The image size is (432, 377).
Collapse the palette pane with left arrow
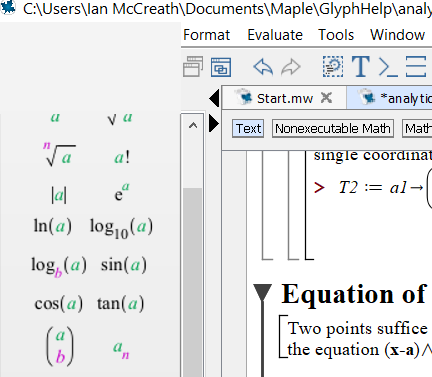tap(214, 98)
